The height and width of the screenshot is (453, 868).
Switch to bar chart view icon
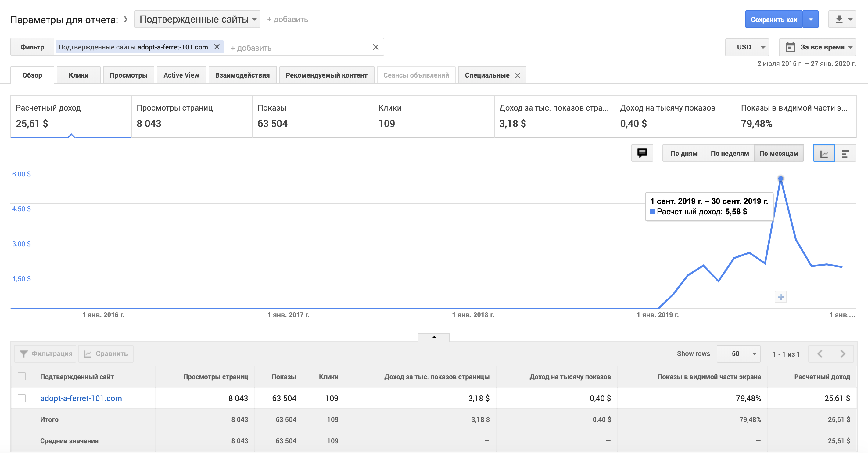[845, 154]
